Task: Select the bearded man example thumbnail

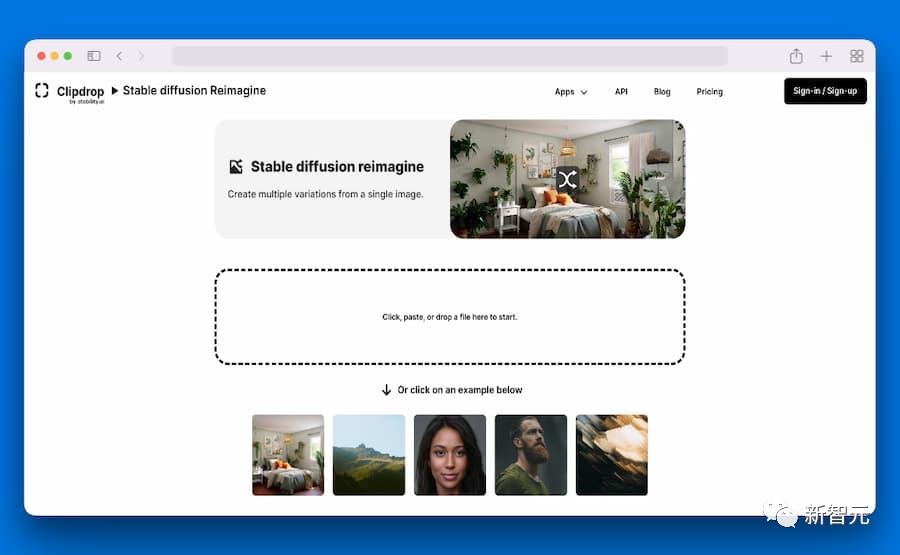Action: (x=531, y=455)
